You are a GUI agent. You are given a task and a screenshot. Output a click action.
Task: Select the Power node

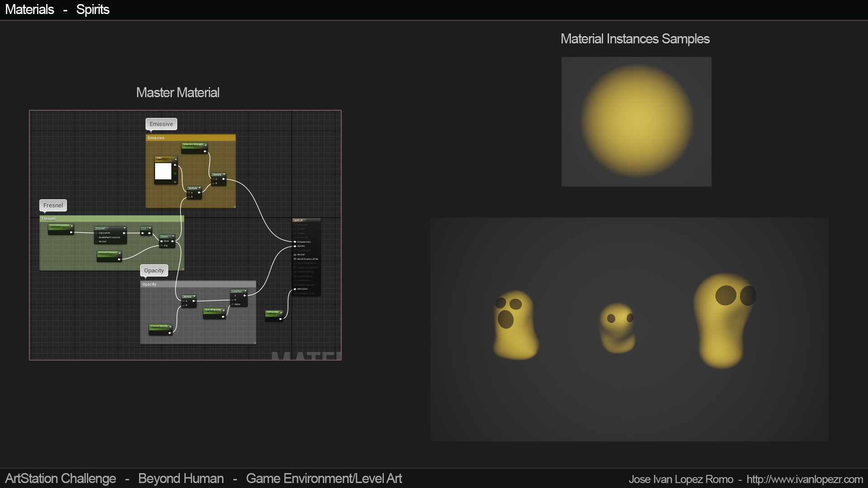point(167,241)
